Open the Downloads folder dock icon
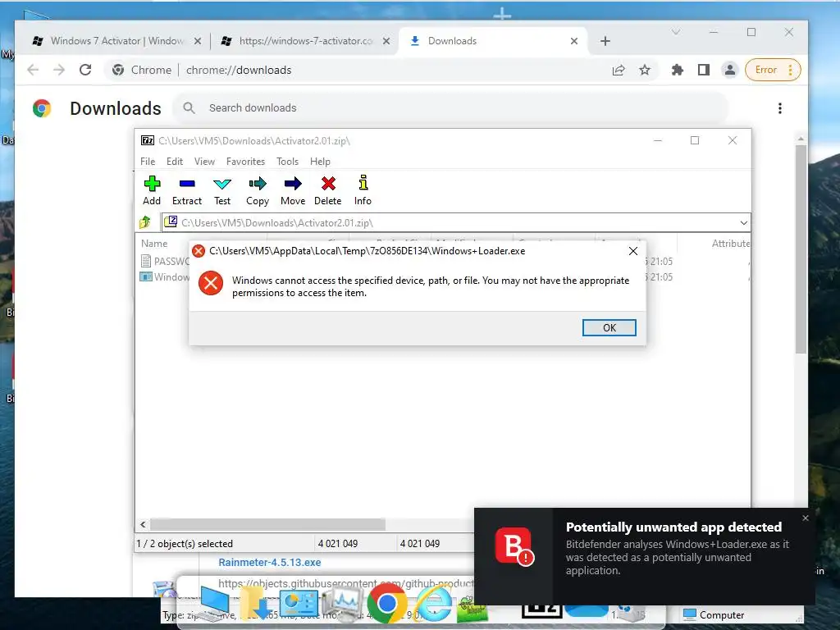This screenshot has width=840, height=630. pos(256,603)
